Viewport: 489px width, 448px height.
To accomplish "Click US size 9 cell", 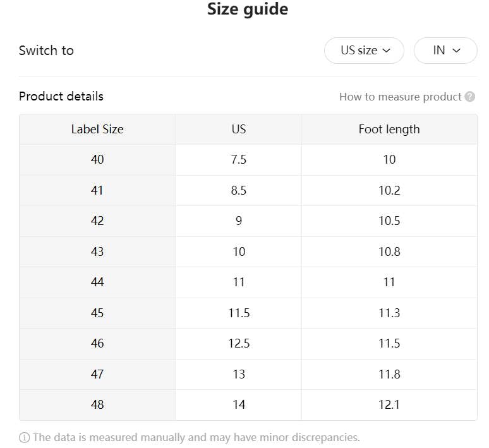I will click(238, 221).
